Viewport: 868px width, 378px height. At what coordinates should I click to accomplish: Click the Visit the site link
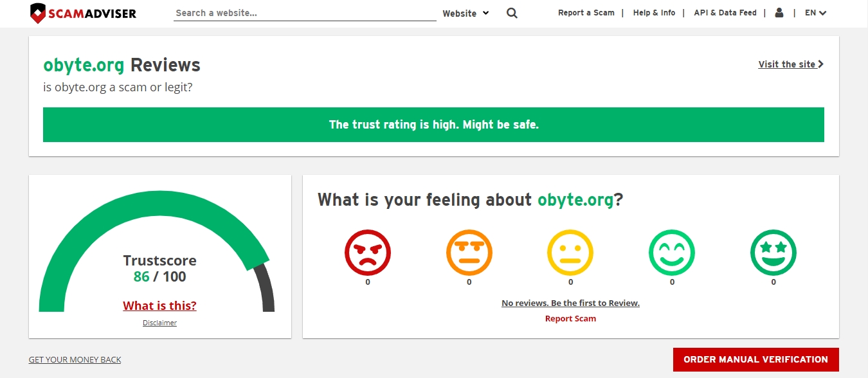pos(790,64)
